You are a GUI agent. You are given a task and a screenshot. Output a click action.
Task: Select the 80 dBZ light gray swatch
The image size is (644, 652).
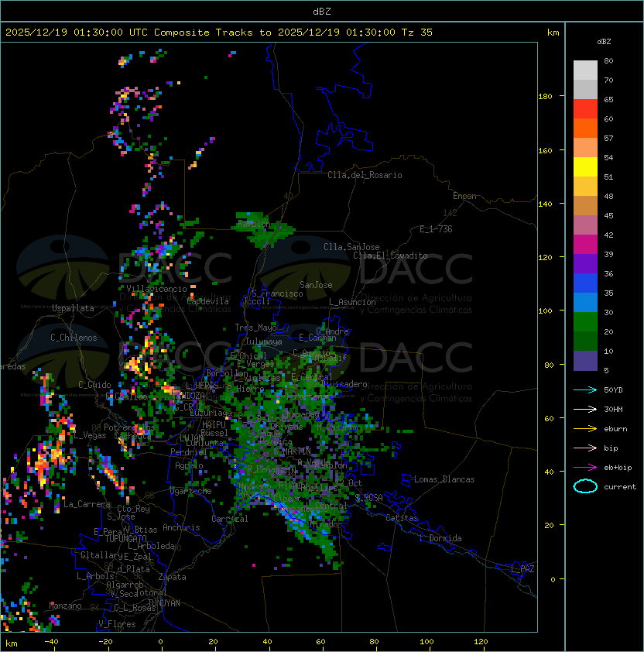click(585, 70)
